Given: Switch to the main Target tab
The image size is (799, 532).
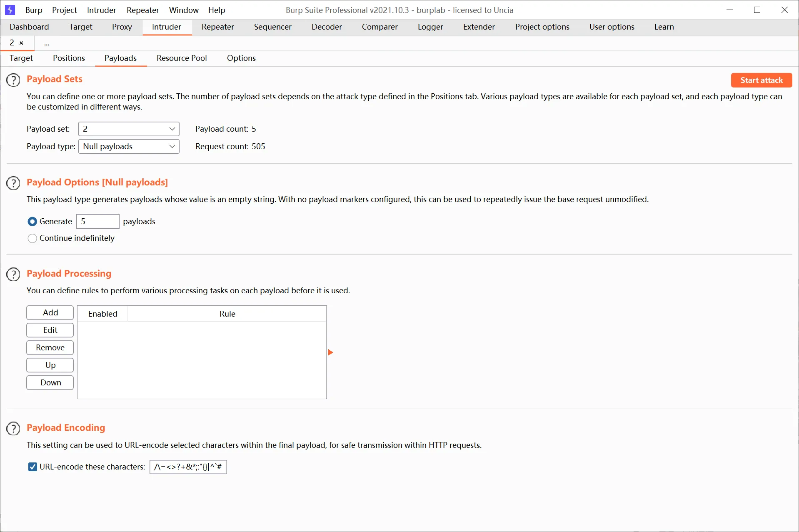Looking at the screenshot, I should pos(81,27).
